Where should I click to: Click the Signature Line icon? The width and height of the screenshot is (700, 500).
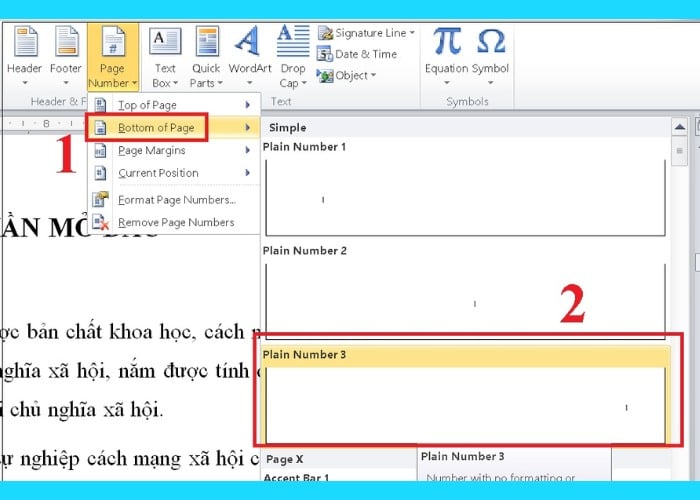click(325, 33)
